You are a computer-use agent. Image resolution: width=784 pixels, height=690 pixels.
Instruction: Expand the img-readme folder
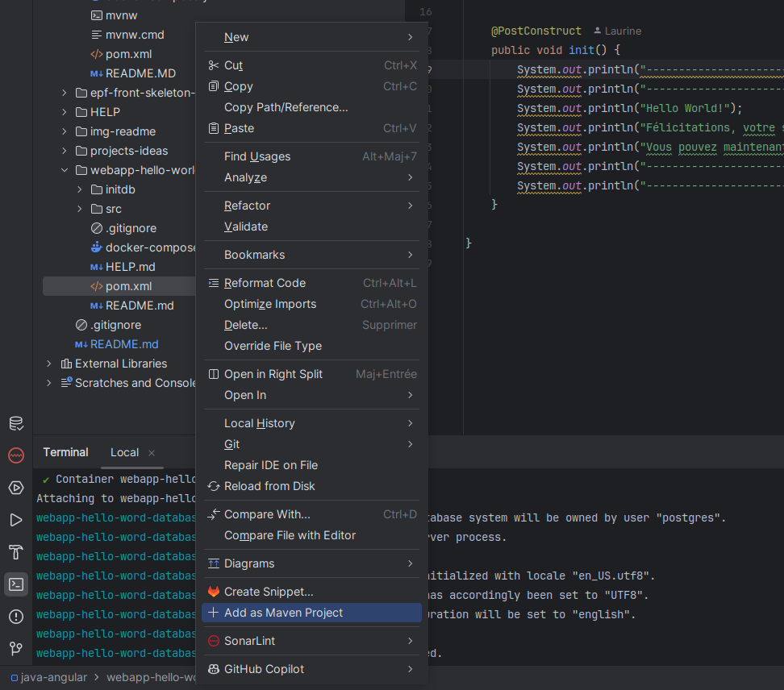[x=64, y=131]
